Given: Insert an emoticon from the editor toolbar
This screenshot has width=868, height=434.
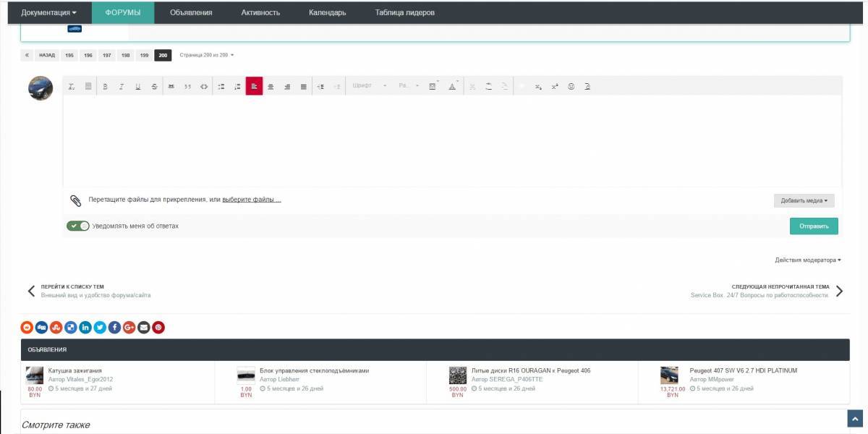Looking at the screenshot, I should 571,87.
